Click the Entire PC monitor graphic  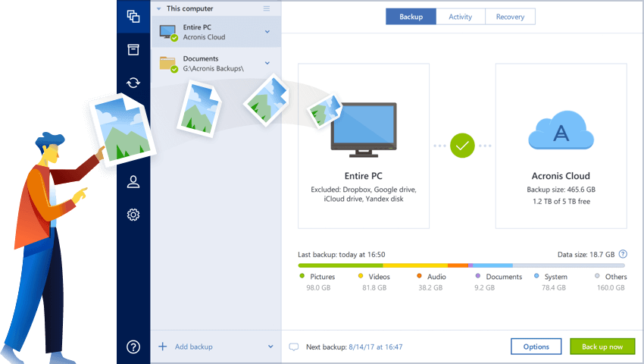364,130
